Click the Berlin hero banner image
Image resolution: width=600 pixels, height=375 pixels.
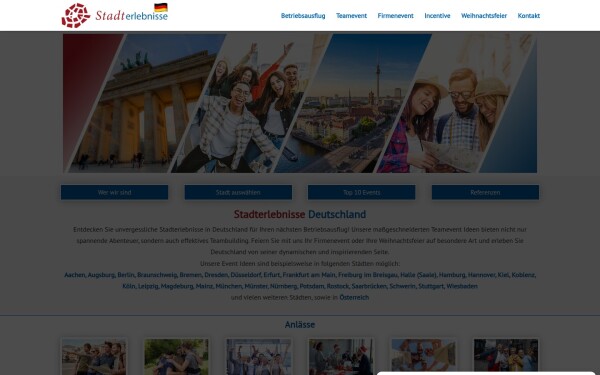300,103
